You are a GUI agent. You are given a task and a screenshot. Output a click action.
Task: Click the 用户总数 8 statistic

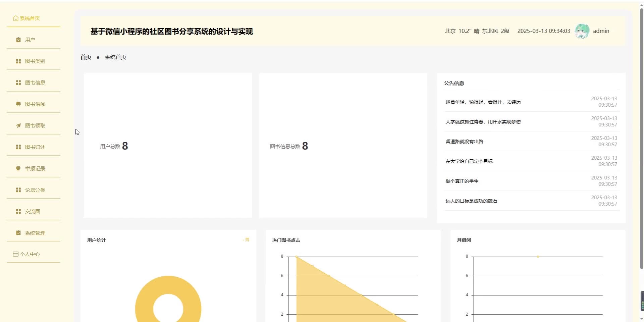point(114,146)
